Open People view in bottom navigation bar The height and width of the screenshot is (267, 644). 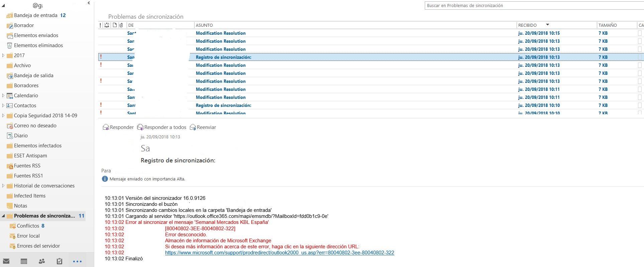(41, 261)
